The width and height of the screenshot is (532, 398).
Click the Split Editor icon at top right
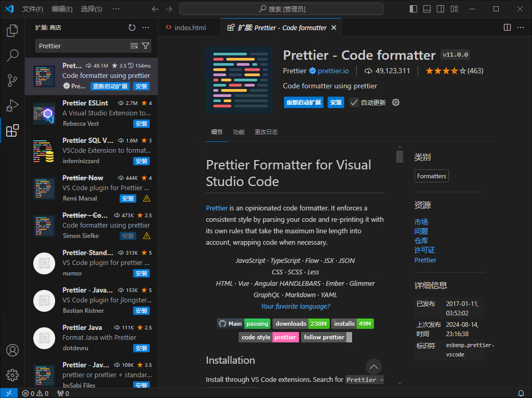[x=507, y=27]
